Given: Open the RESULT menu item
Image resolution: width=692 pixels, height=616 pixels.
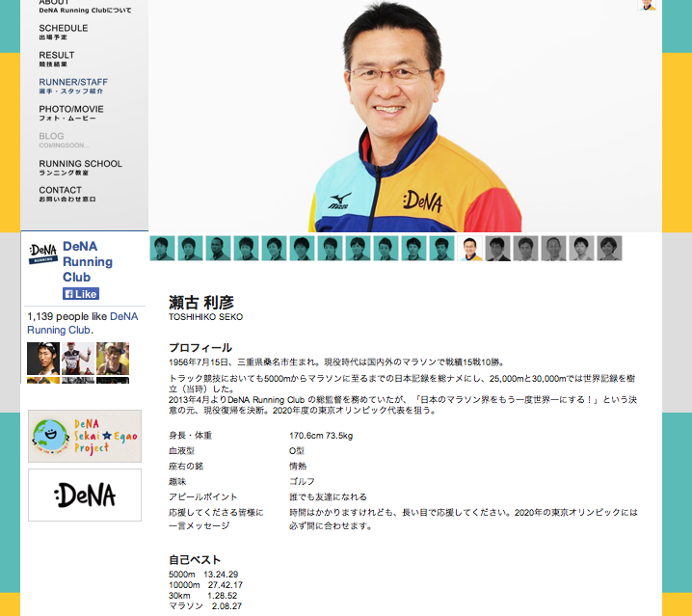Looking at the screenshot, I should coord(57,59).
